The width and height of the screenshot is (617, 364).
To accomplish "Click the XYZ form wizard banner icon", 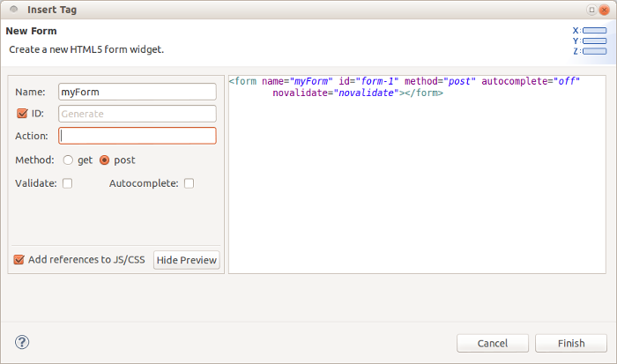I will 590,41.
